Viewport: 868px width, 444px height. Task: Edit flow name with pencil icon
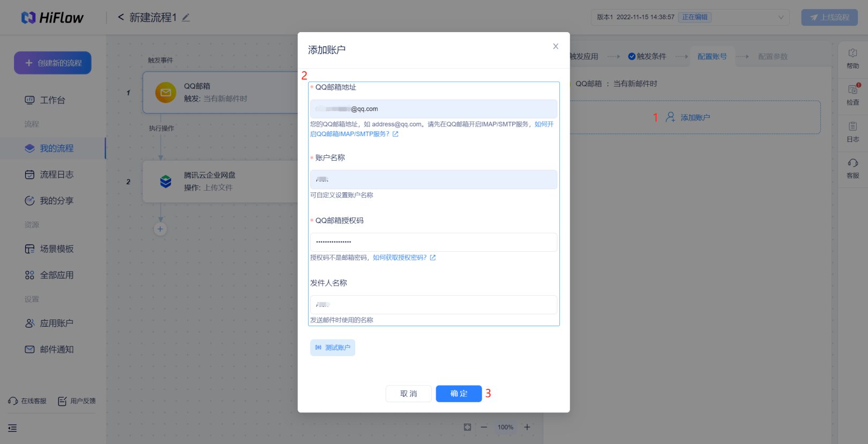coord(186,18)
